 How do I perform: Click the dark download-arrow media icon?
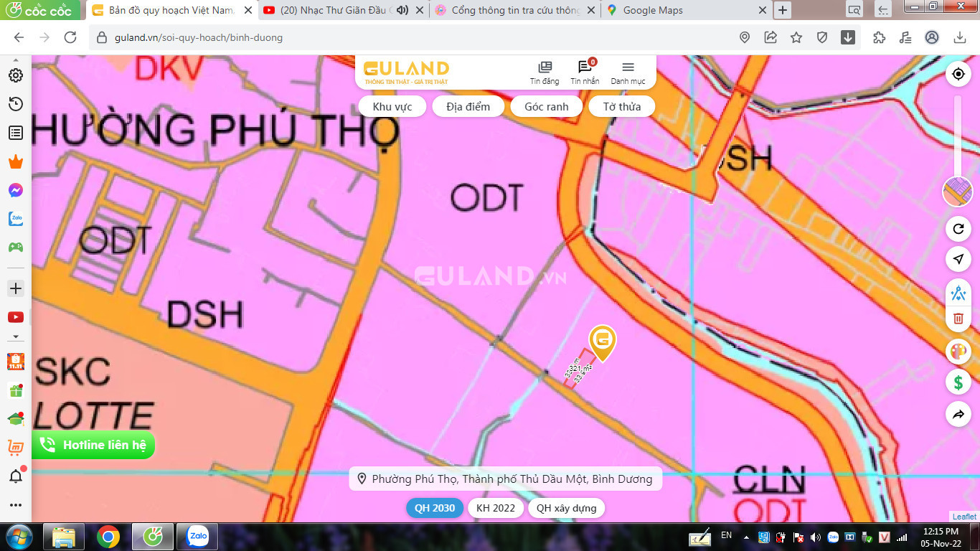coord(848,37)
